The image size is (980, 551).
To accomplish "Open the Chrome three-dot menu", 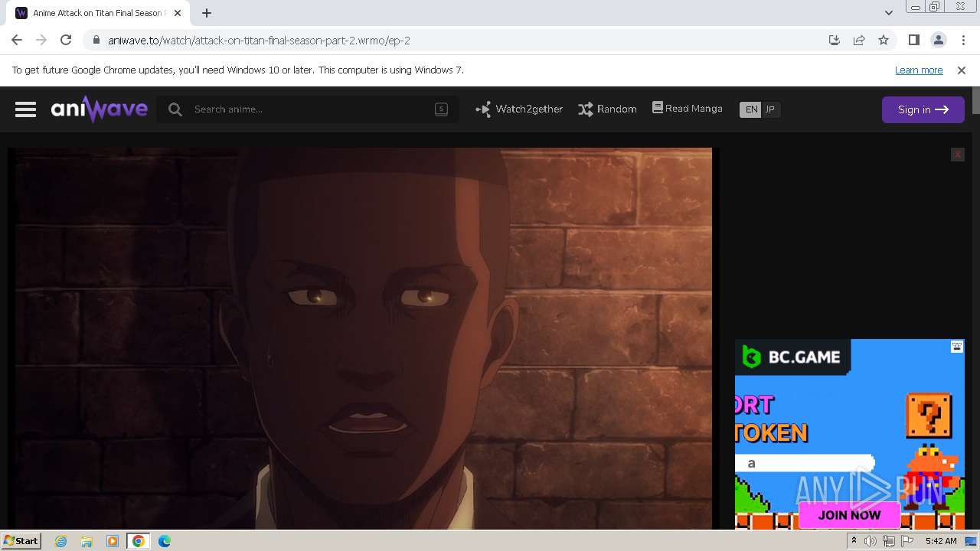I will click(x=963, y=41).
